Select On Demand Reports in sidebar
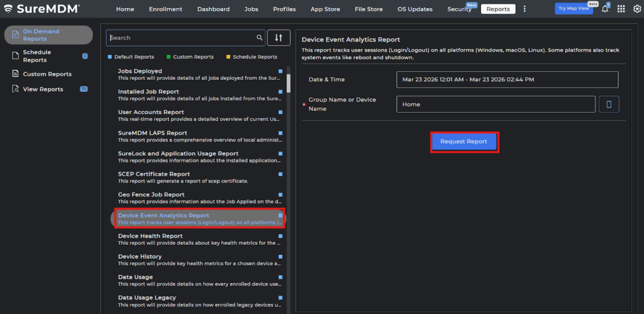 click(48, 35)
